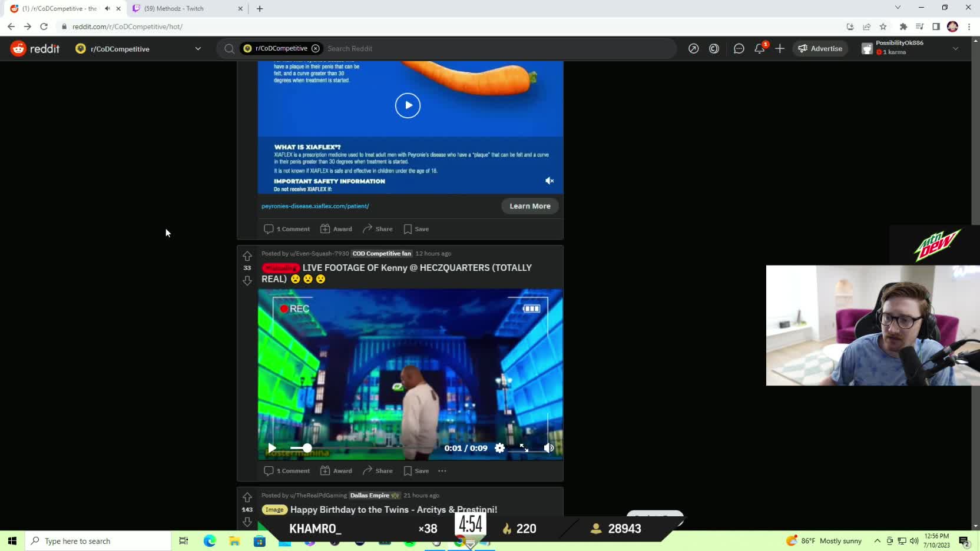Upvote the Happy Birthday Twins post
Viewport: 980px width, 551px height.
[247, 498]
